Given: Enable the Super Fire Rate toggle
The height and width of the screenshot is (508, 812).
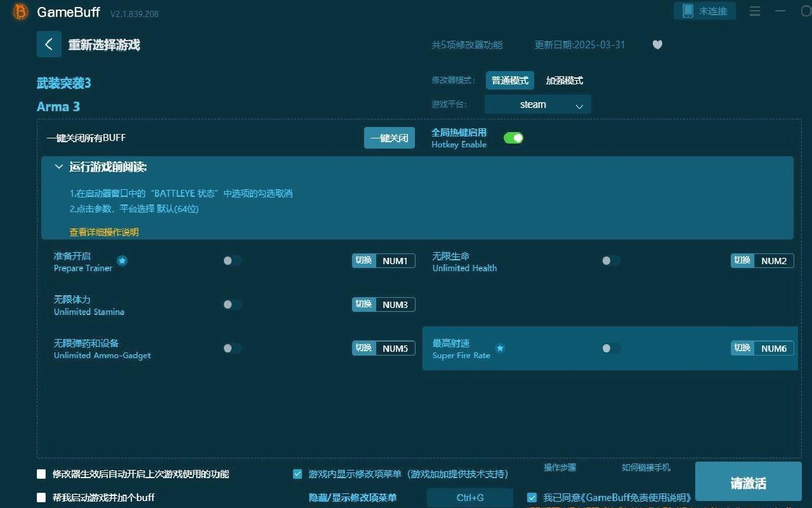Looking at the screenshot, I should coord(611,348).
